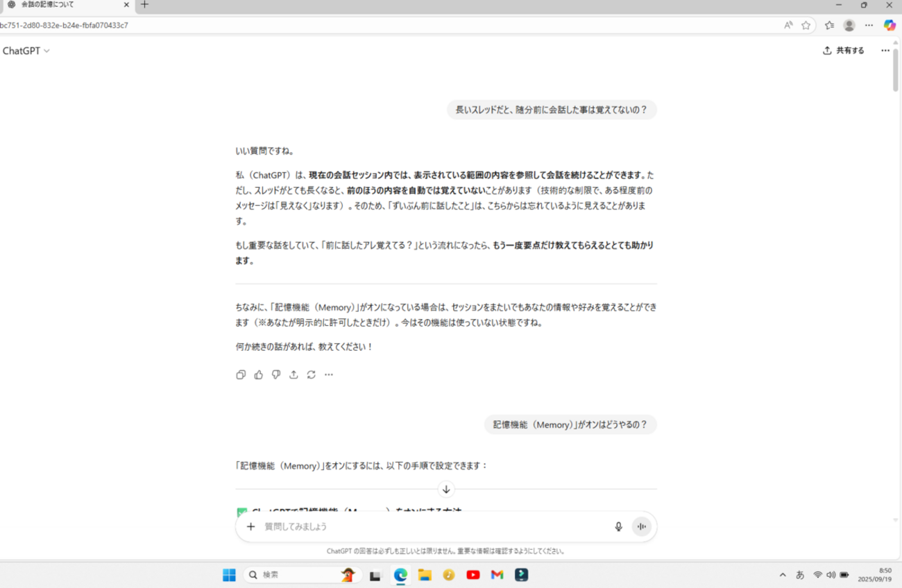Click the plus attach button in composer
Image resolution: width=902 pixels, height=588 pixels.
[x=251, y=527]
